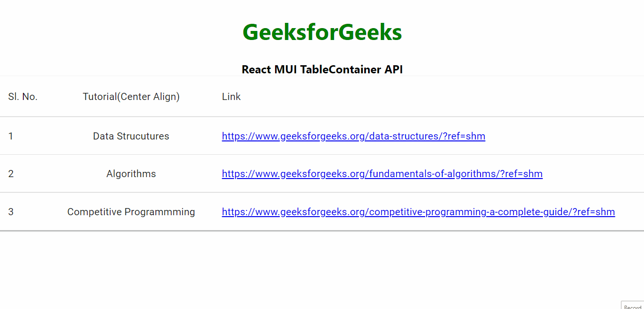Viewport: 644px width, 309px height.
Task: Open the fundamentals-of-algorithms link
Action: (382, 174)
